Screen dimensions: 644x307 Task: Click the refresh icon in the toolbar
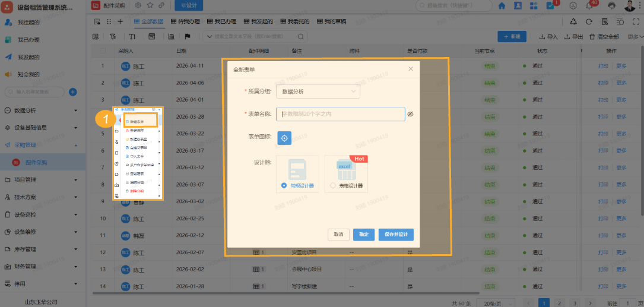[x=589, y=21]
